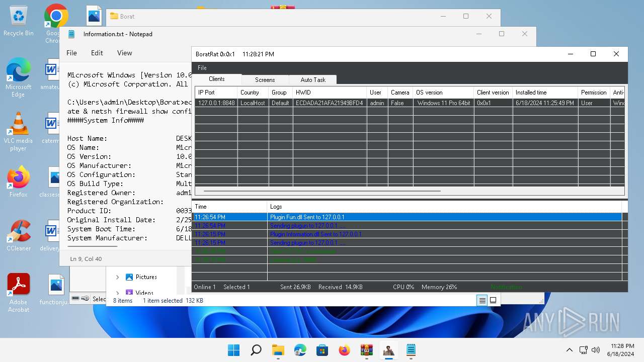The height and width of the screenshot is (362, 644).
Task: Open Firefox from the taskbar
Action: pos(344,350)
